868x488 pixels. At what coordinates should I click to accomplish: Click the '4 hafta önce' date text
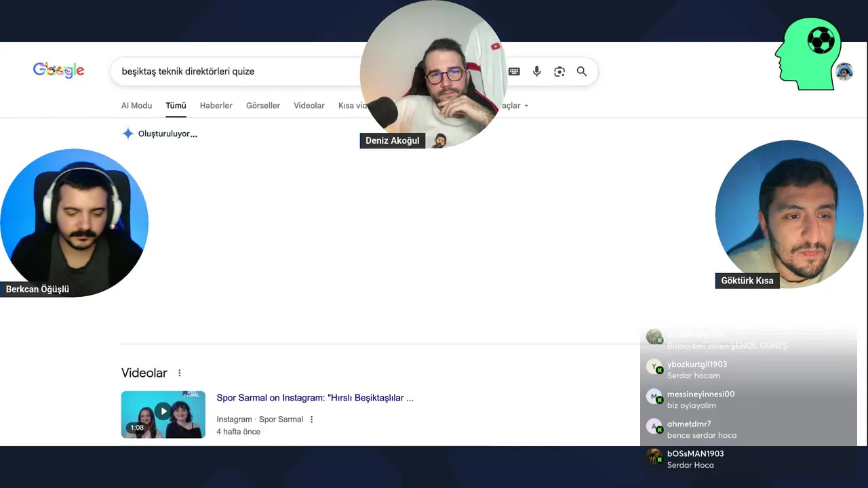point(239,432)
